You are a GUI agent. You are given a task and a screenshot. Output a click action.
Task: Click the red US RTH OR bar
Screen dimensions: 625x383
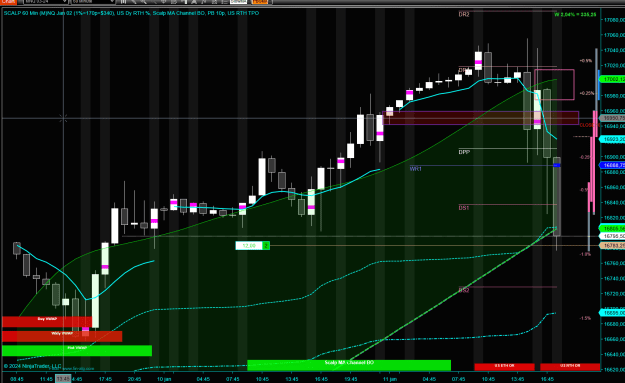pos(570,366)
